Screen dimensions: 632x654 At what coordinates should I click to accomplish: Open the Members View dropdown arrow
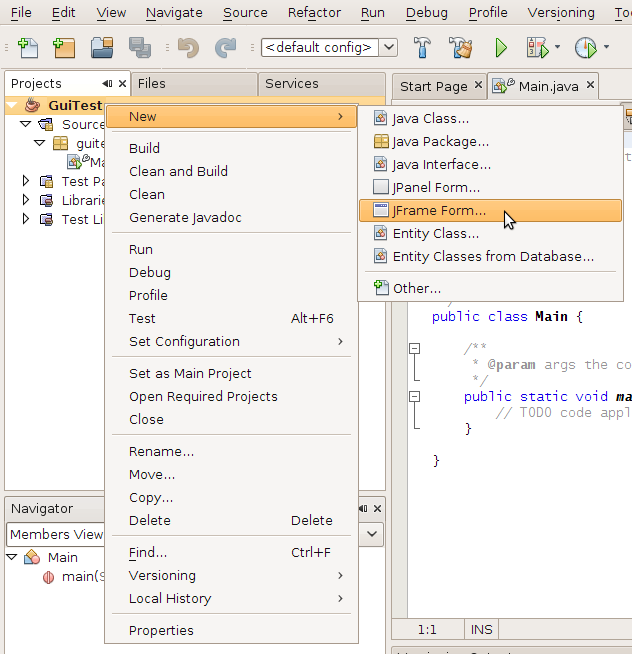[372, 534]
